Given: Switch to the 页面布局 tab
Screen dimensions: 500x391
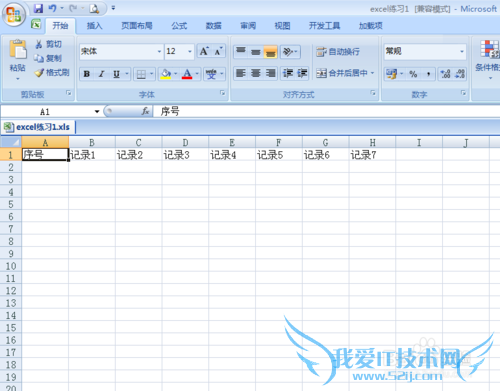Looking at the screenshot, I should tap(137, 26).
